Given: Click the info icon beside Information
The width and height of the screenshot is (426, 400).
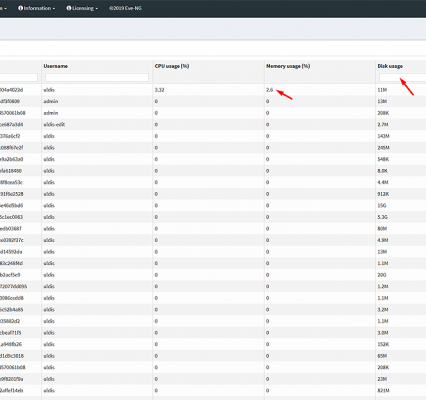Looking at the screenshot, I should tap(20, 8).
